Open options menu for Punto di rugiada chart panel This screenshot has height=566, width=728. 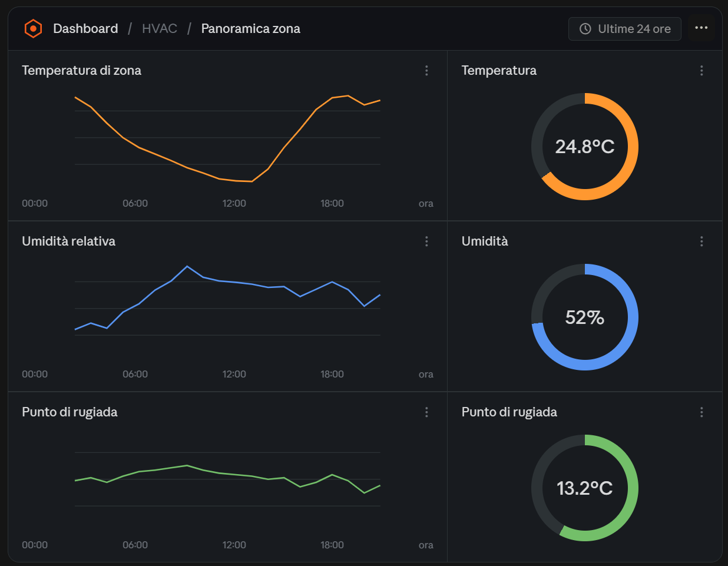tap(426, 412)
